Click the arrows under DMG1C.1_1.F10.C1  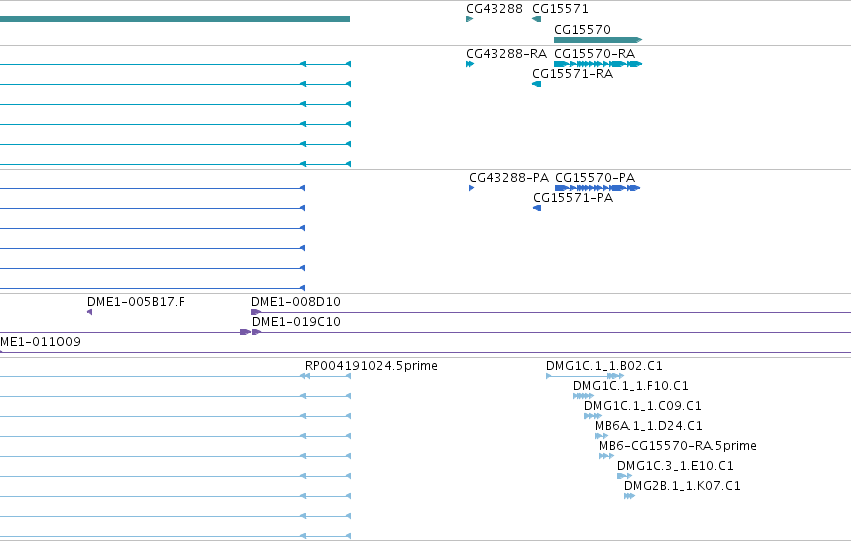pos(583,396)
